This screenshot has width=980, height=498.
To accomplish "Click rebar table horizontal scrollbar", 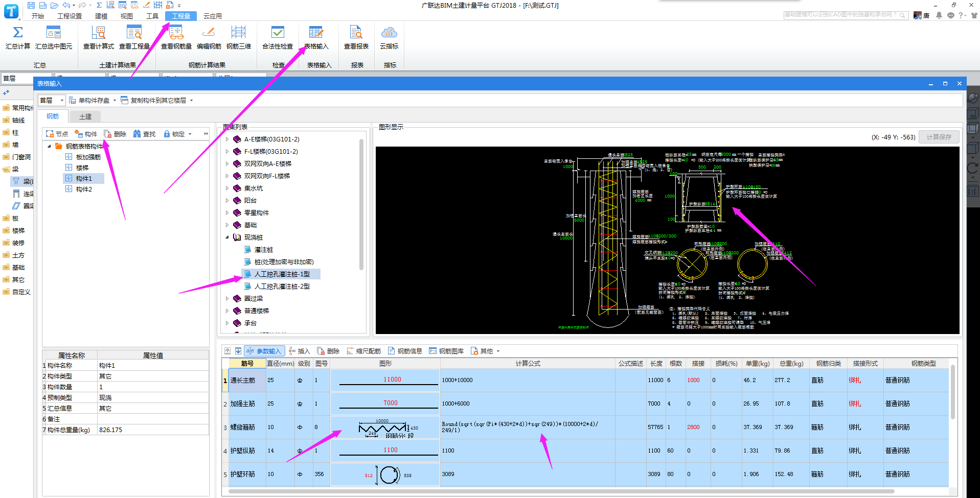I will 561,491.
